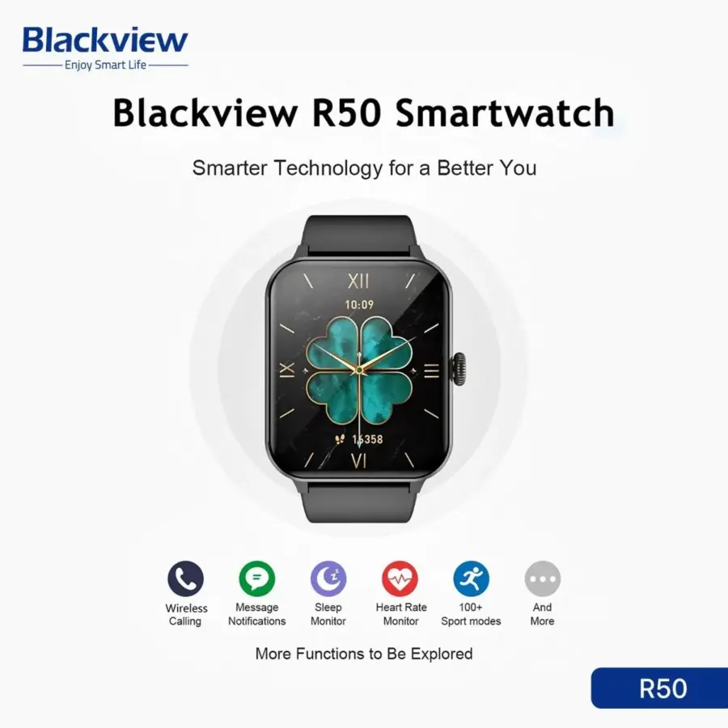Click the red Heart Rate Monitor icon
The height and width of the screenshot is (728, 728).
[x=400, y=578]
